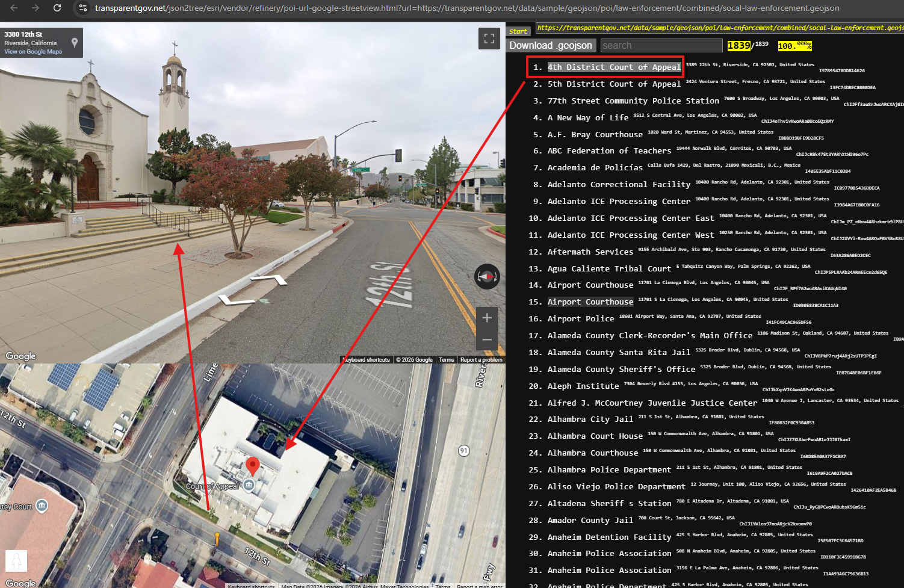Click the highlighted 1839 result count
The width and height of the screenshot is (904, 588).
pyautogui.click(x=738, y=46)
